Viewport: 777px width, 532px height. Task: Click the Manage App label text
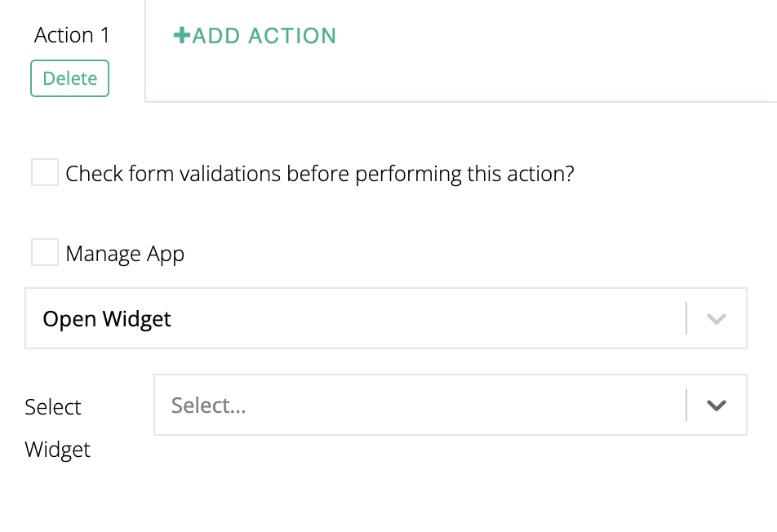(x=125, y=254)
